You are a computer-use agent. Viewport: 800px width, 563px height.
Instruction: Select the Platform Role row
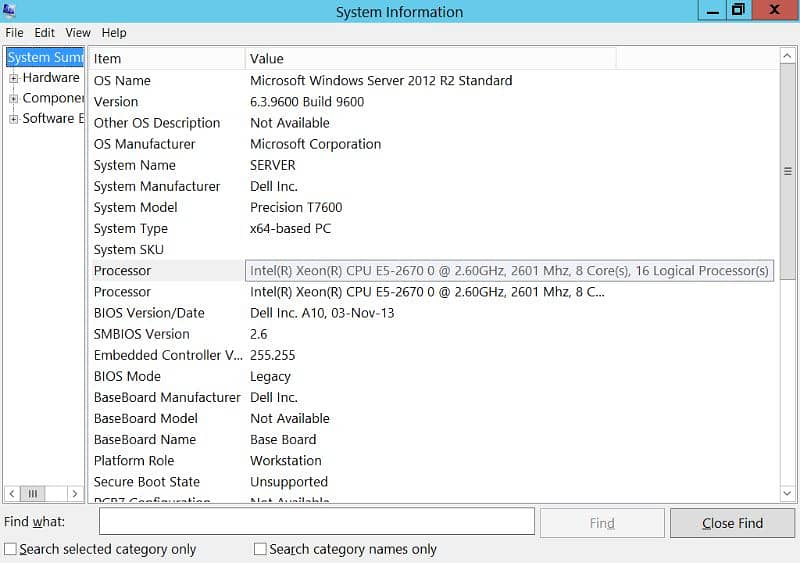pos(433,461)
